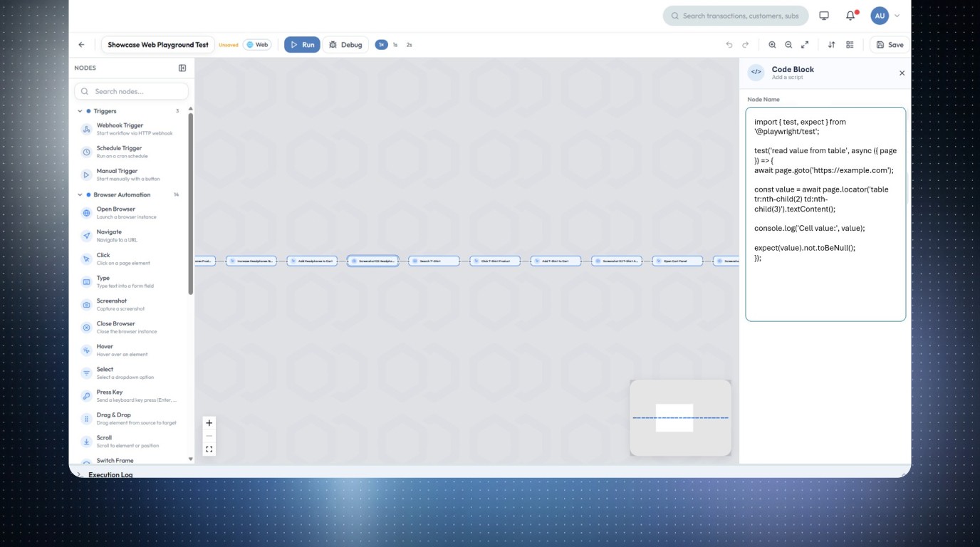This screenshot has width=980, height=547.
Task: Click the Search nodes input
Action: pos(132,91)
